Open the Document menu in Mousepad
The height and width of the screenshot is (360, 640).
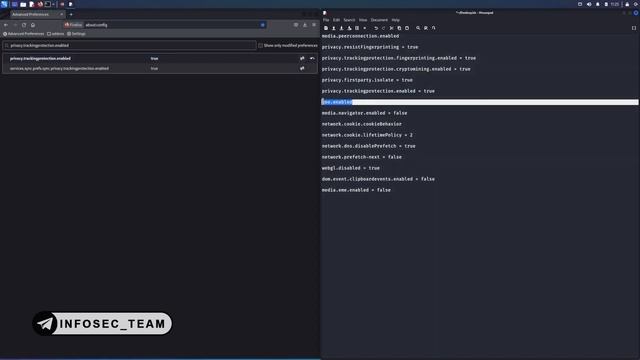tap(379, 20)
